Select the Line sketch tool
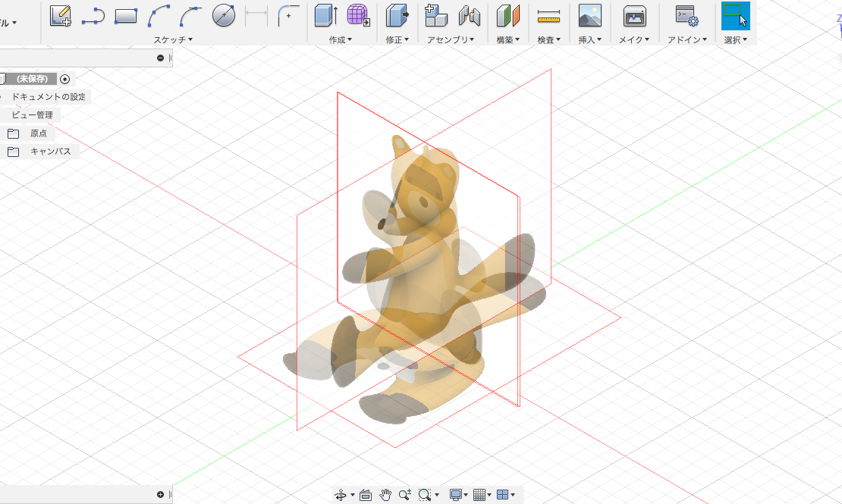Viewport: 842px width, 504px height. pos(93,15)
